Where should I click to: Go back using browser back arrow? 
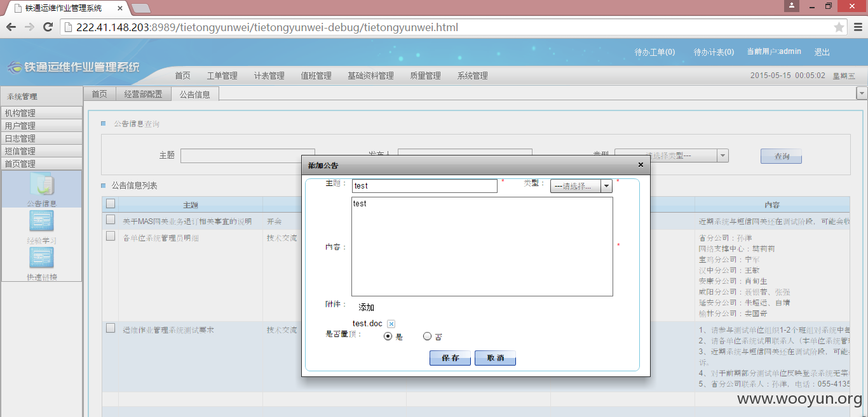point(10,27)
